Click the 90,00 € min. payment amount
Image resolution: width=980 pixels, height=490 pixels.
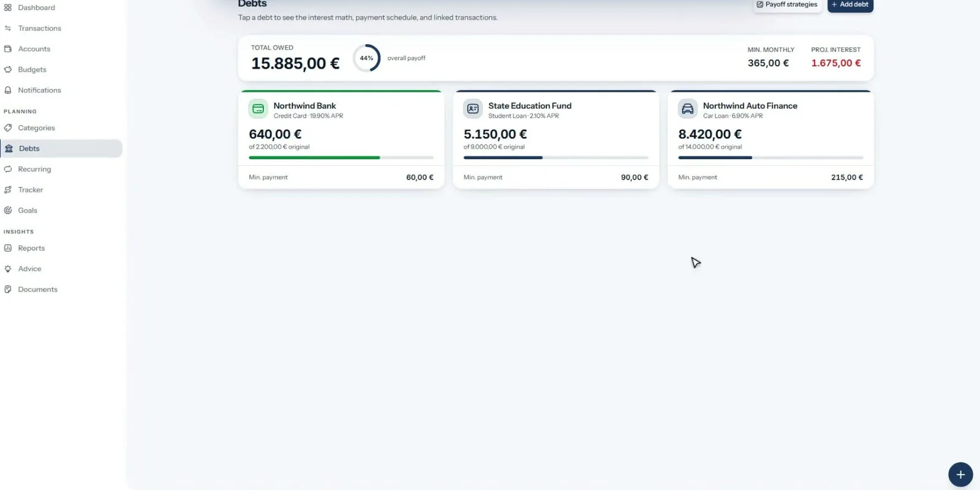click(x=635, y=178)
